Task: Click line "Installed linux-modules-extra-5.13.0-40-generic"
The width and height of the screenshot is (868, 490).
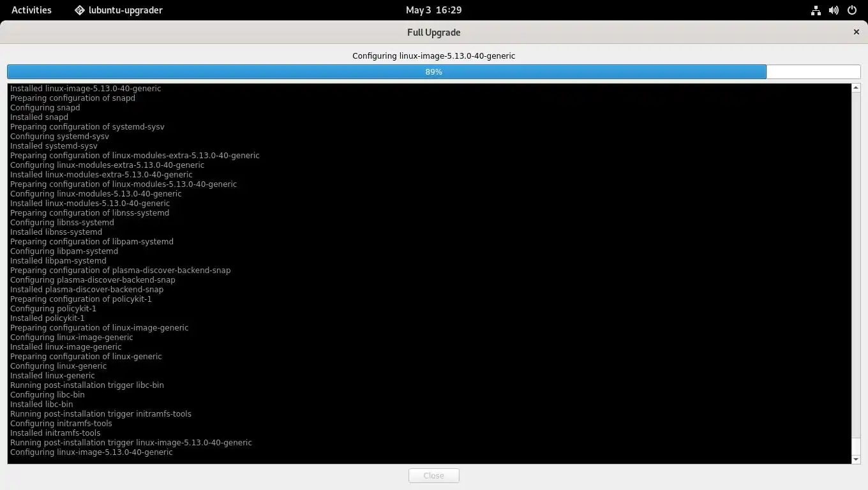Action: pyautogui.click(x=101, y=175)
